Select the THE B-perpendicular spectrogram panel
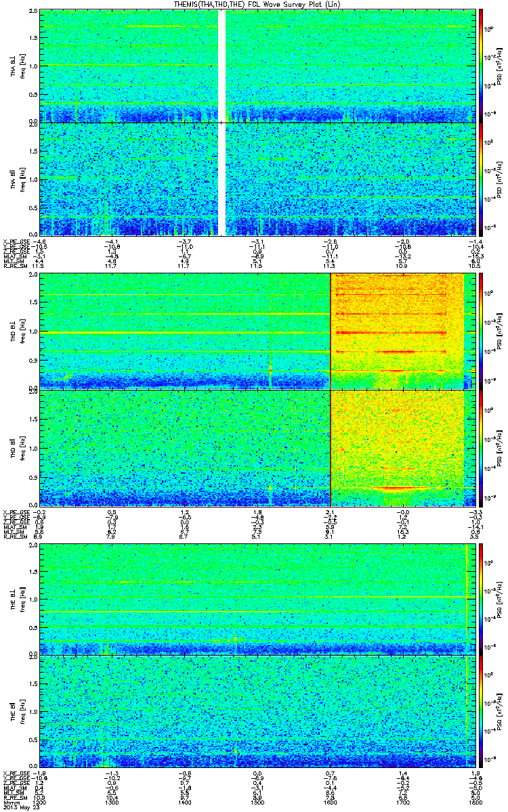 [257, 599]
